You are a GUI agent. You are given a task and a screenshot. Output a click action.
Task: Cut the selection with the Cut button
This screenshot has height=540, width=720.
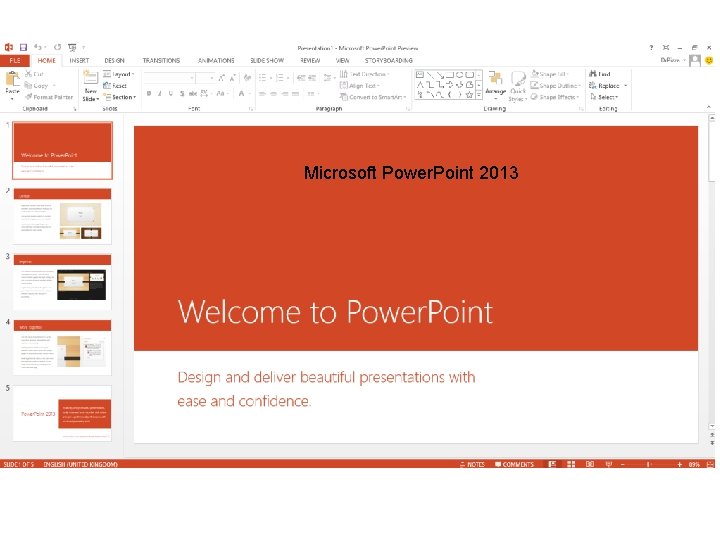tap(34, 74)
